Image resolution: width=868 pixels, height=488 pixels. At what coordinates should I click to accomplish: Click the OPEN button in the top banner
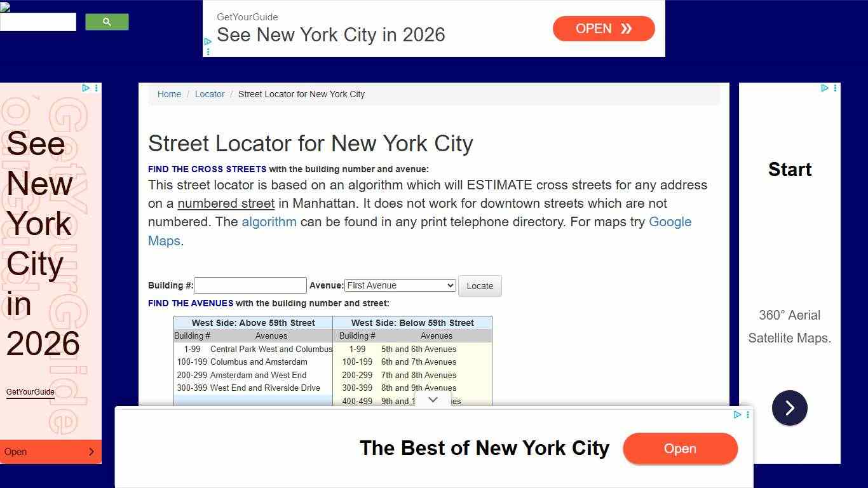click(604, 28)
